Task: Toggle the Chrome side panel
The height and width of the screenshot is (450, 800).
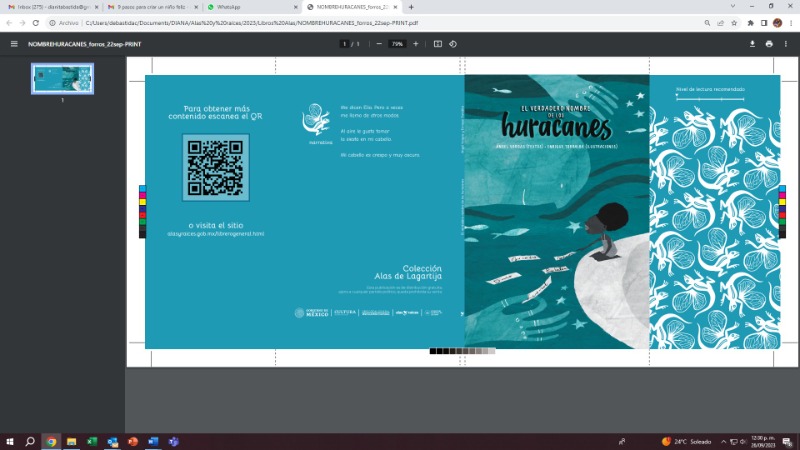Action: (763, 22)
